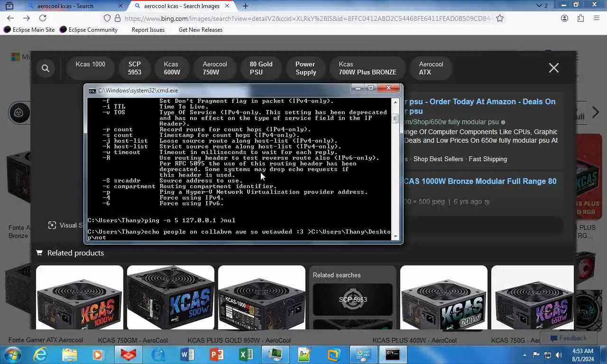The image size is (607, 364).
Task: Reload the Bing page
Action: (43, 18)
